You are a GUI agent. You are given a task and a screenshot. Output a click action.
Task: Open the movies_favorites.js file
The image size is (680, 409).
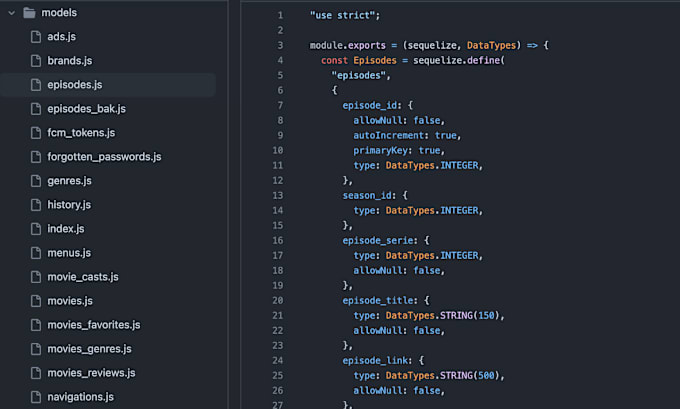click(94, 325)
